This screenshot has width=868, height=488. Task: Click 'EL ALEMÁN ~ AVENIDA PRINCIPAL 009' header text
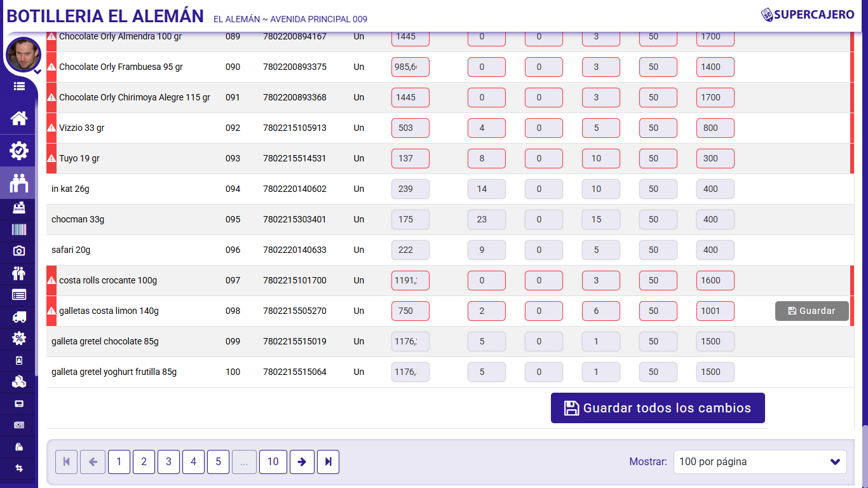(290, 19)
